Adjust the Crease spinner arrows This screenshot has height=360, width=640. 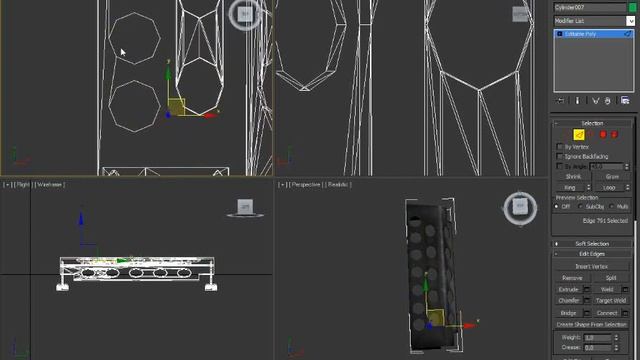tap(616, 348)
